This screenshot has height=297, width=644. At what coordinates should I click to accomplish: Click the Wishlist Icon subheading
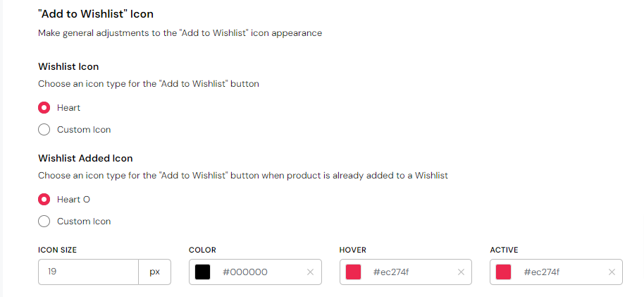click(x=68, y=66)
